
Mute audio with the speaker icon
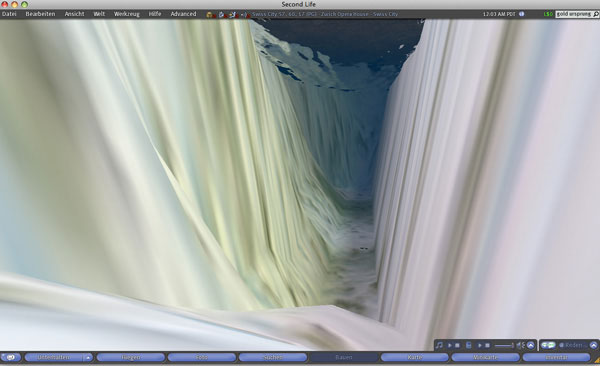click(520, 345)
